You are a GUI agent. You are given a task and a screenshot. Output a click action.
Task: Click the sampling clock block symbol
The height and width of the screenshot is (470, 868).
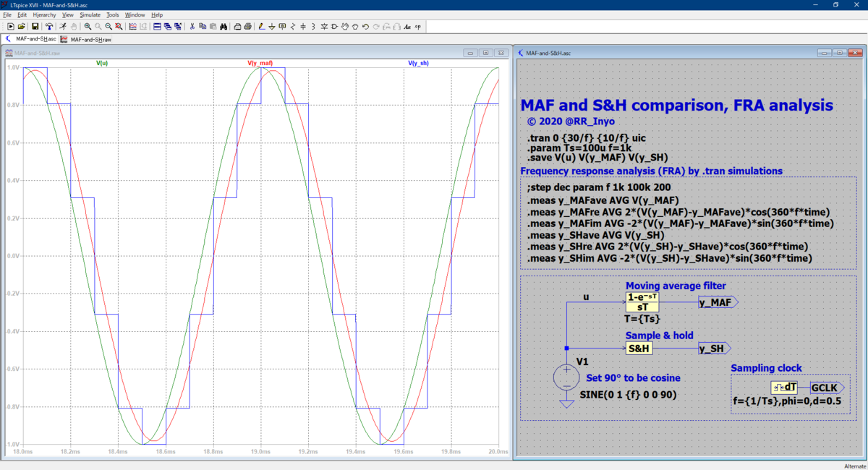784,388
